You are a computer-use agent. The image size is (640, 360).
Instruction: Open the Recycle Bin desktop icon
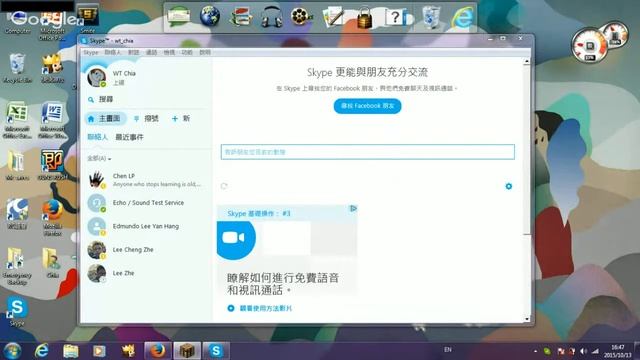click(x=17, y=68)
